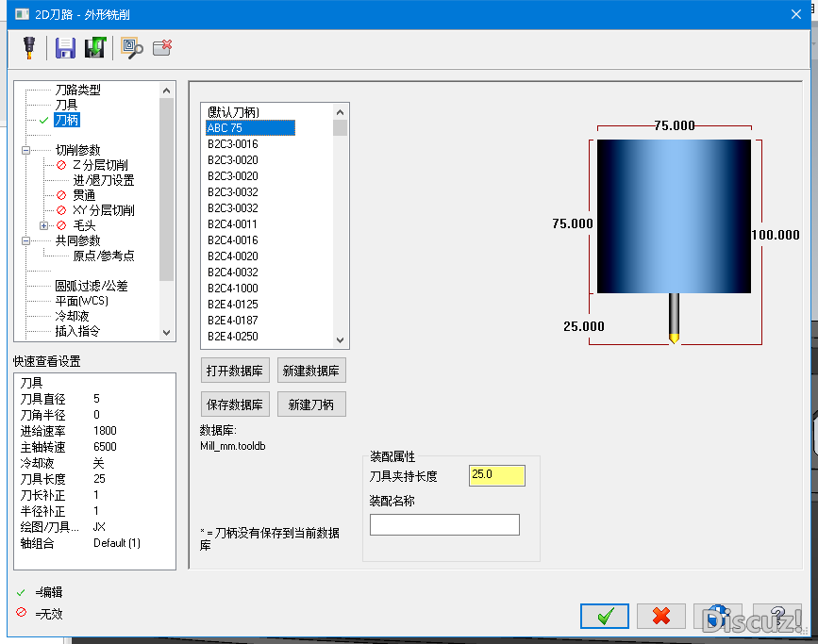818x644 pixels.
Task: Open 平面(WCS) tree item
Action: (82, 301)
